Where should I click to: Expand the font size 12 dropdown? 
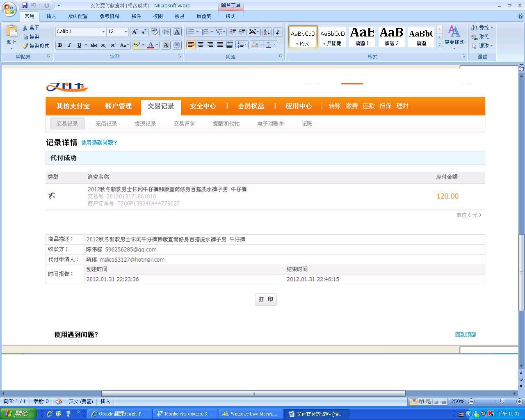point(126,32)
